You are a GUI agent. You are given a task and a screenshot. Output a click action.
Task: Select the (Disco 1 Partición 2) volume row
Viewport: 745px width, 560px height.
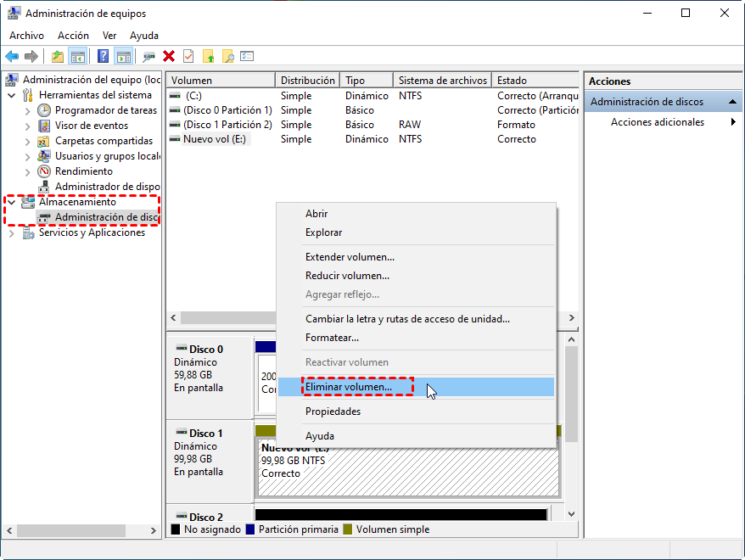coord(373,125)
